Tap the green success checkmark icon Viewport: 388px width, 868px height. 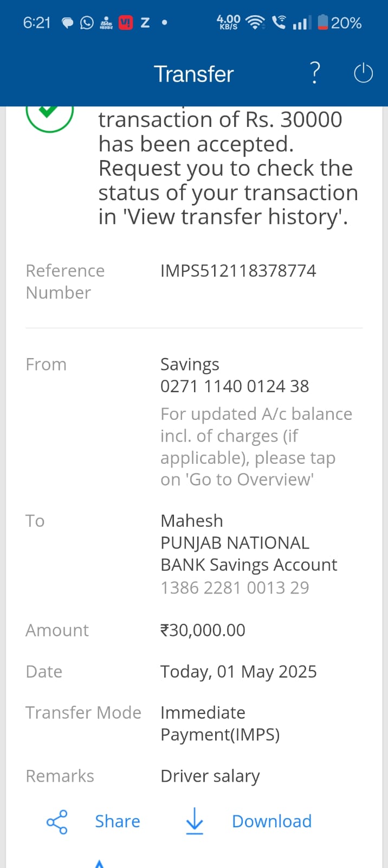click(49, 112)
